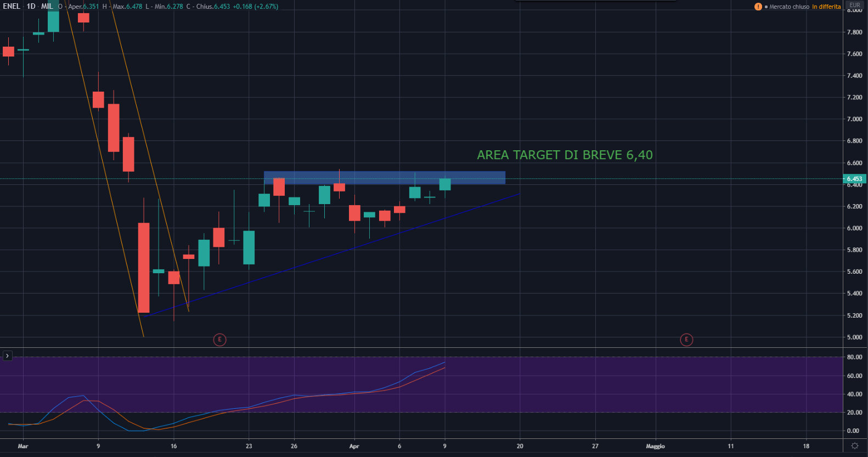868x457 pixels.
Task: Click the Min. 6.278 low value
Action: 168,7
